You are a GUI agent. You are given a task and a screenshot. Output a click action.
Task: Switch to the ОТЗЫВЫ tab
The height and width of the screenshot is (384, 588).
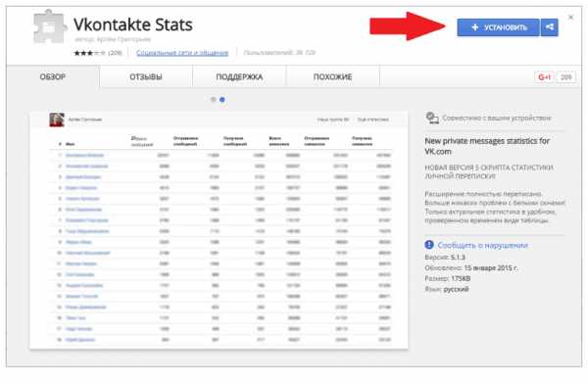pos(146,76)
